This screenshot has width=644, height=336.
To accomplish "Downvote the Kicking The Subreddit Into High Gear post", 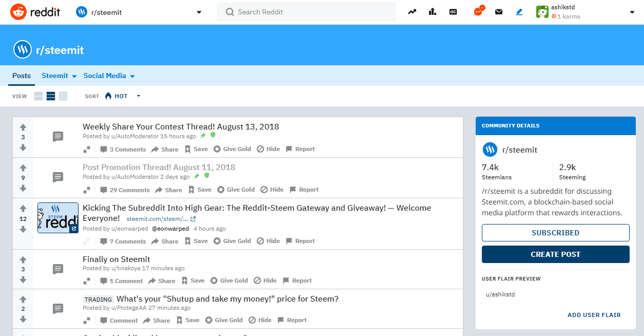I will coord(23,229).
